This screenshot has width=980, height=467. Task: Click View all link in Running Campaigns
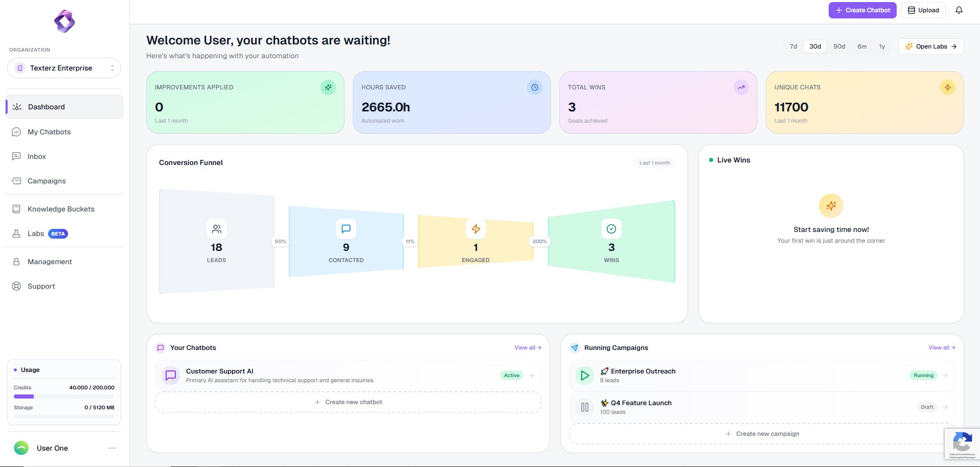[x=941, y=347]
